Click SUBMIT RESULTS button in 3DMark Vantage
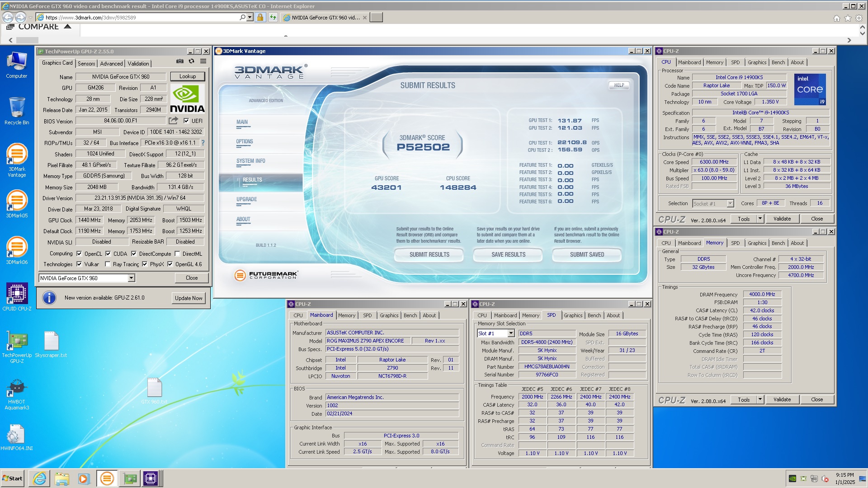Viewport: 868px width, 488px height. pos(429,254)
